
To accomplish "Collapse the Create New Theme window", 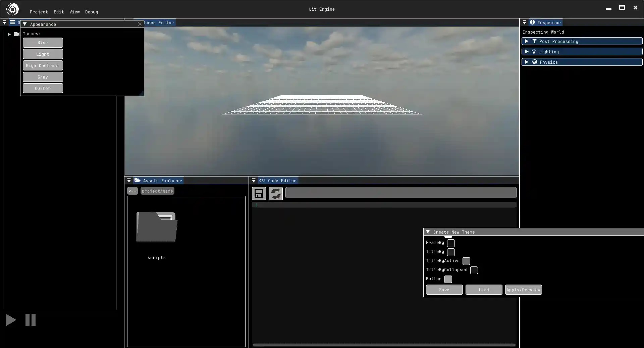I will tap(428, 232).
